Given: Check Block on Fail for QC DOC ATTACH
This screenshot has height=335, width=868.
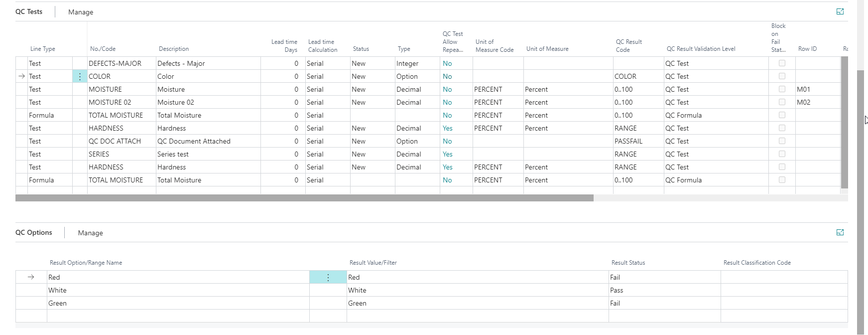Looking at the screenshot, I should tap(781, 142).
